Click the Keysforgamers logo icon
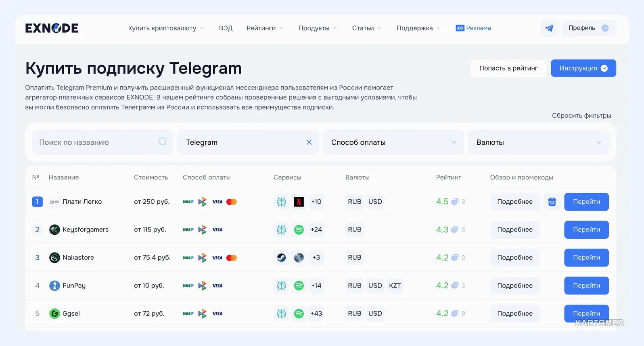The image size is (644, 346). pos(54,230)
